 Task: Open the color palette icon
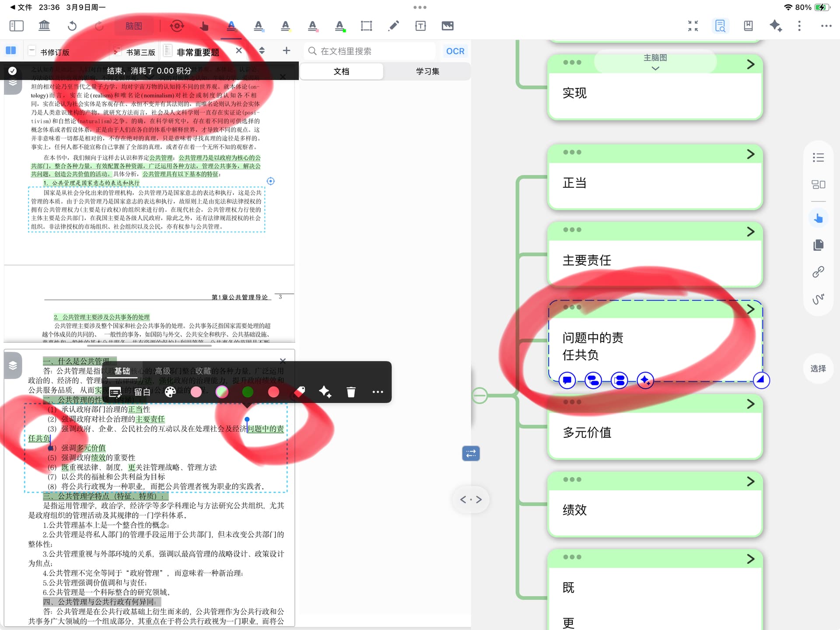click(x=170, y=392)
